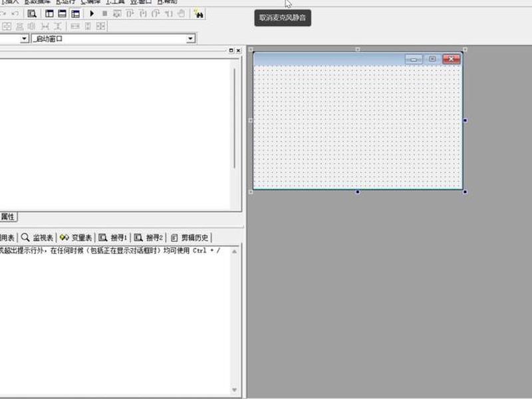The height and width of the screenshot is (399, 532).
Task: Click the output panel's scroll down arrow
Action: [235, 390]
